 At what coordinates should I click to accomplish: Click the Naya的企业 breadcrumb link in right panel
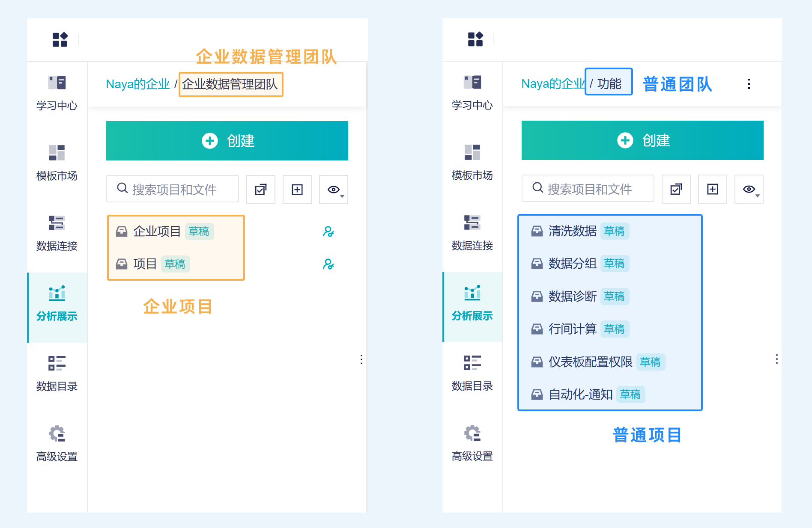point(552,84)
